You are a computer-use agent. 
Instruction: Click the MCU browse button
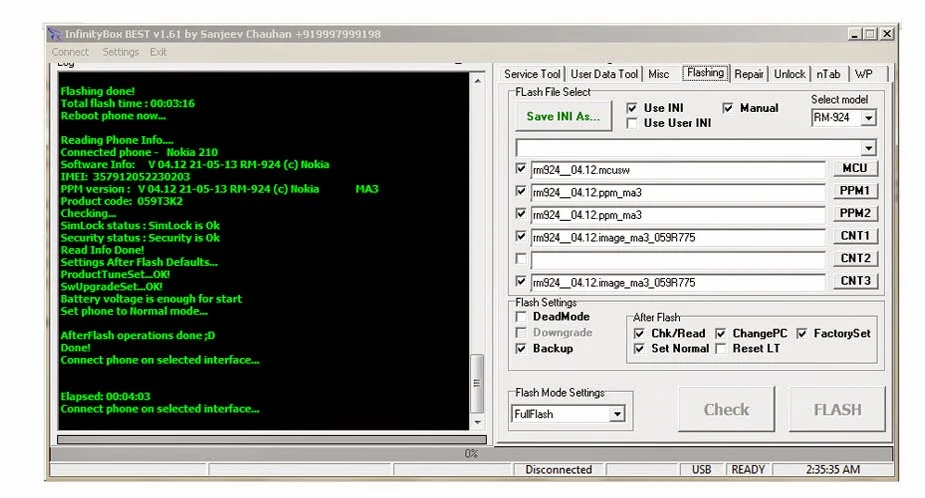tap(855, 168)
